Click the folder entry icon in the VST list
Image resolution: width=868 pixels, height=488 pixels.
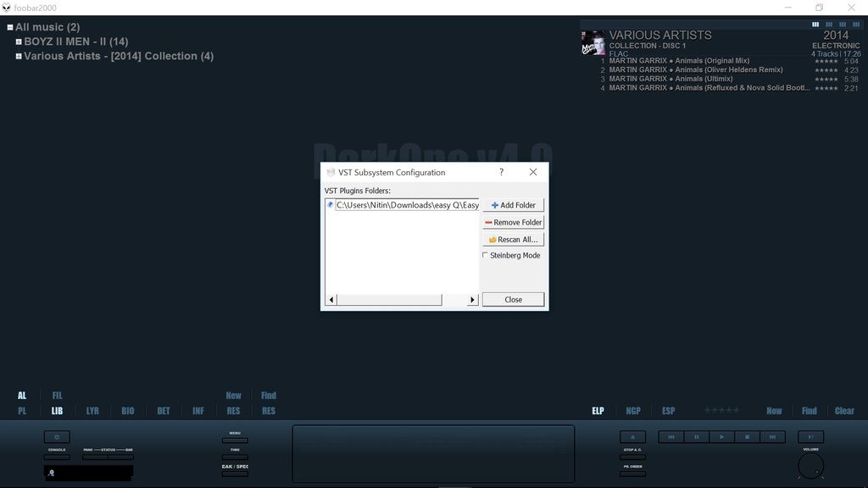coord(331,205)
